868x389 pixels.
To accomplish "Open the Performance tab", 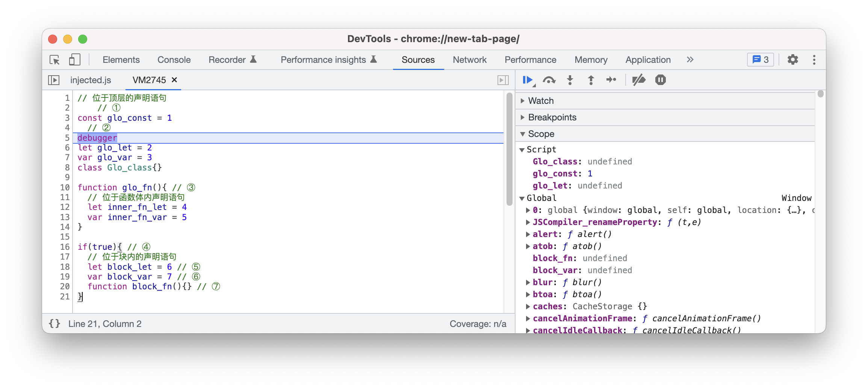I will coord(530,60).
